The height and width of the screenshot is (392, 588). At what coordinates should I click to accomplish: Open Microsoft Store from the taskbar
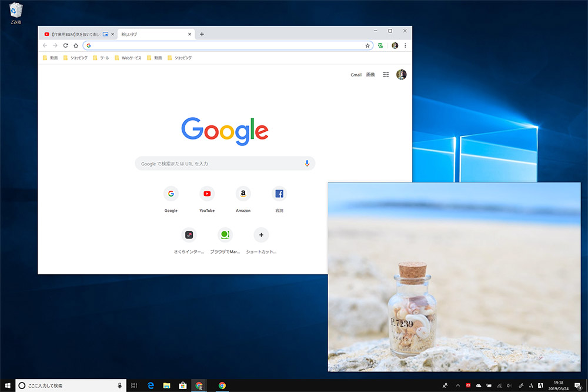(x=183, y=386)
